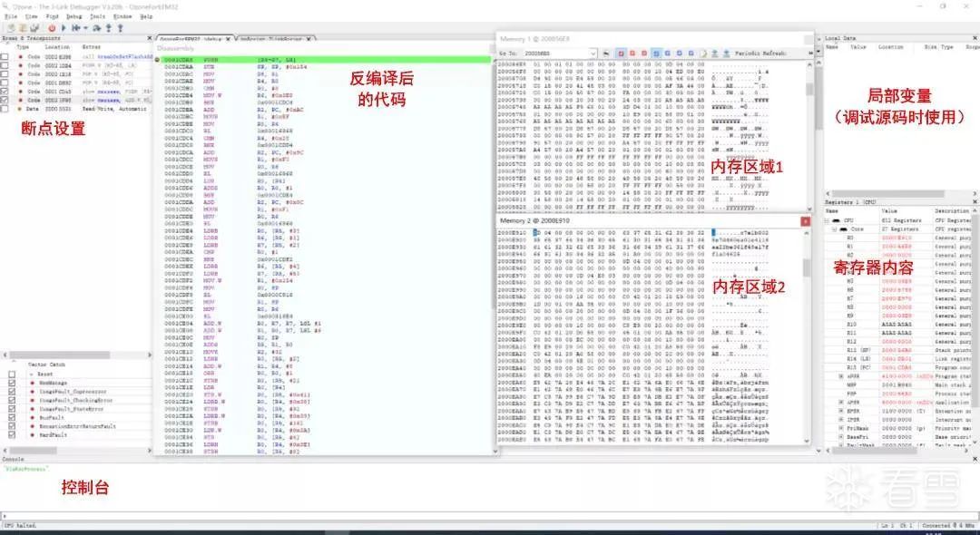Click the Step Out up-arrow icon
This screenshot has width=980, height=535.
pyautogui.click(x=120, y=27)
